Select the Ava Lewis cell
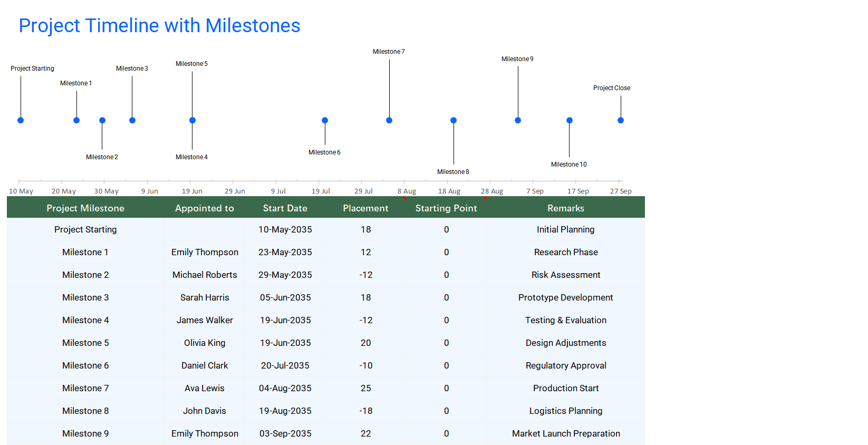Viewport: 868px width, 445px height. 205,388
